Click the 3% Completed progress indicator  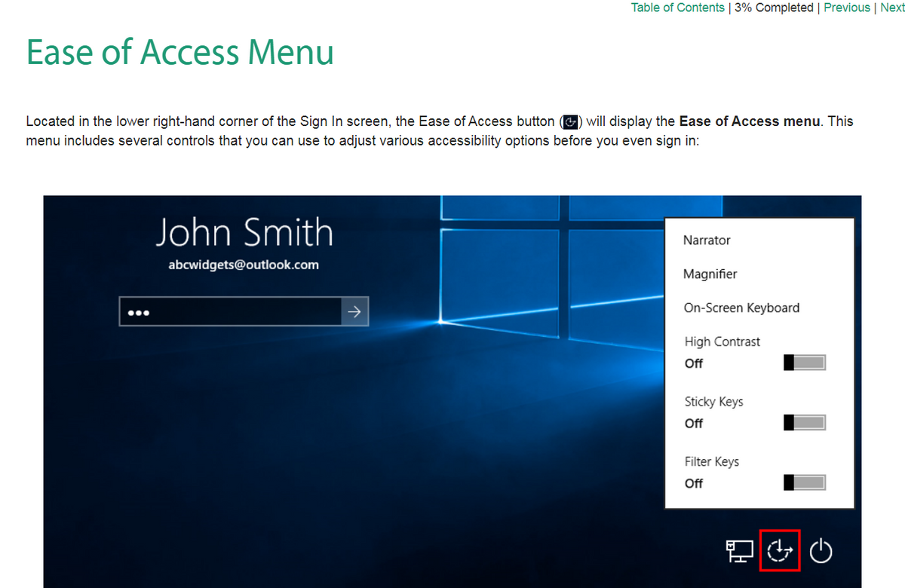[773, 7]
